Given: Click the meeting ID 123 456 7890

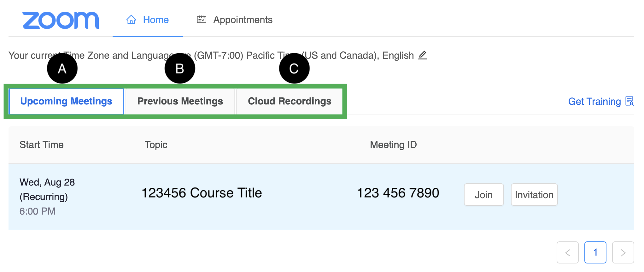Looking at the screenshot, I should 398,193.
